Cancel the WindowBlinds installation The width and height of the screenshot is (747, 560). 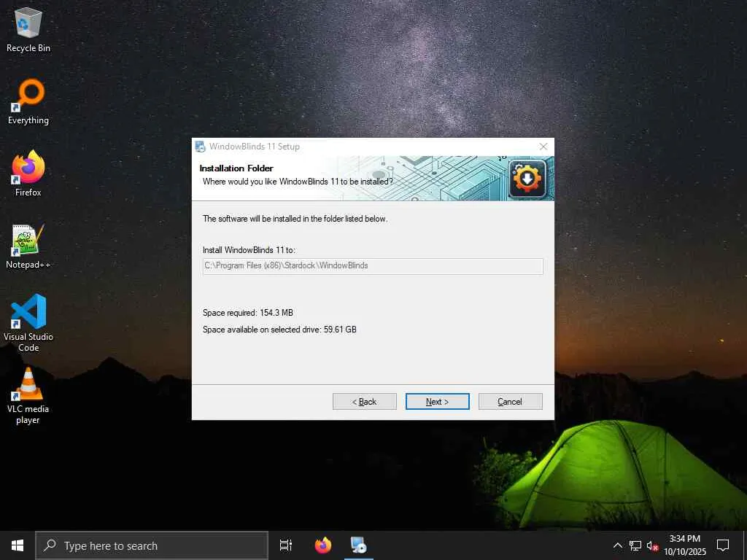510,402
